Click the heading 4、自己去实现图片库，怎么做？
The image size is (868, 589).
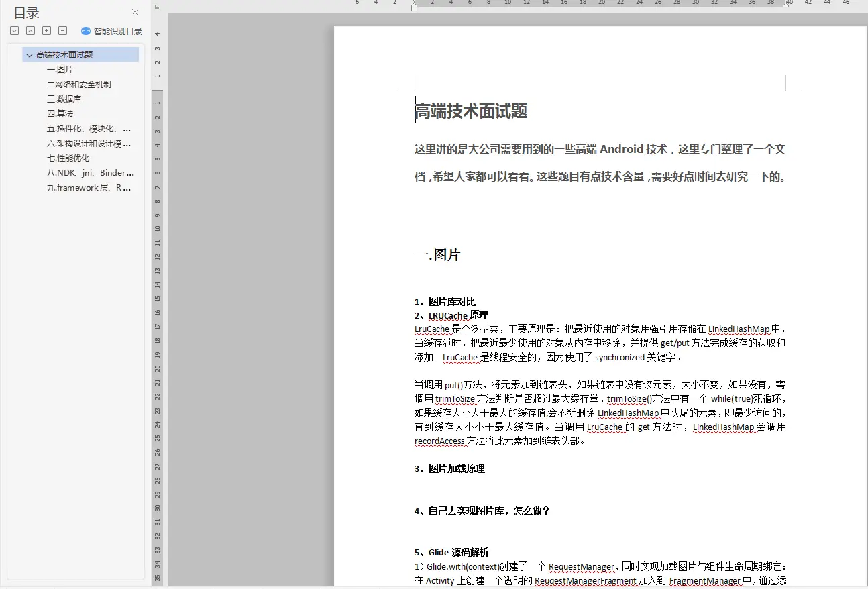point(482,511)
